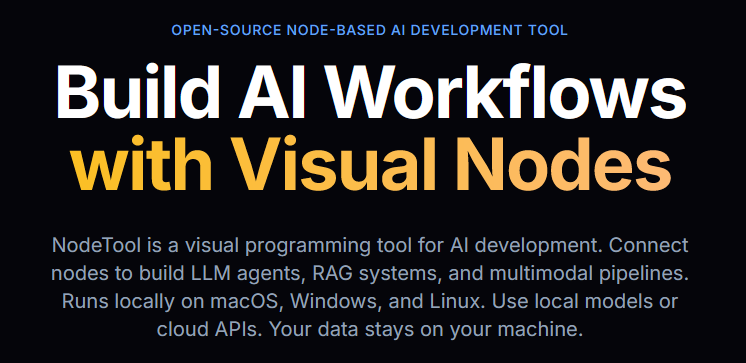
Task: Click the line 'nodes to build LLM agents'
Action: (x=370, y=274)
